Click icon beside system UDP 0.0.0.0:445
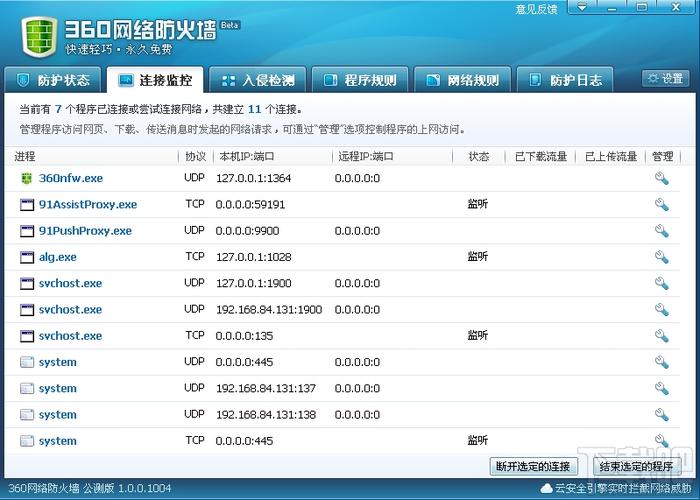The height and width of the screenshot is (500, 700). tap(27, 362)
